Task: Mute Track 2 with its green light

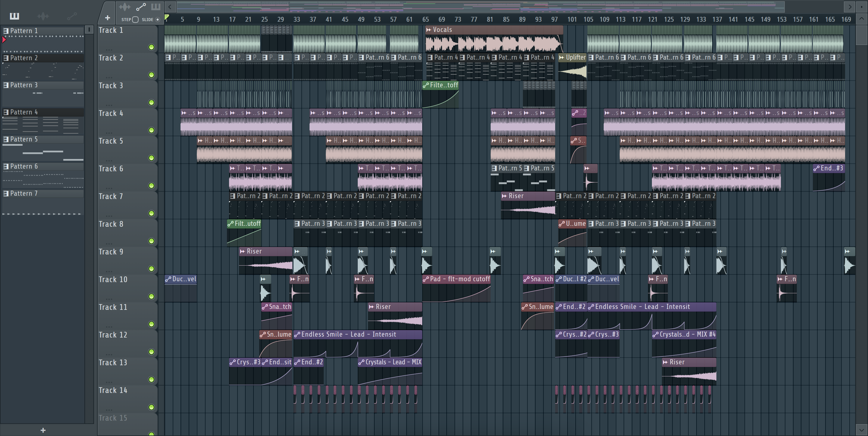Action: coord(151,75)
